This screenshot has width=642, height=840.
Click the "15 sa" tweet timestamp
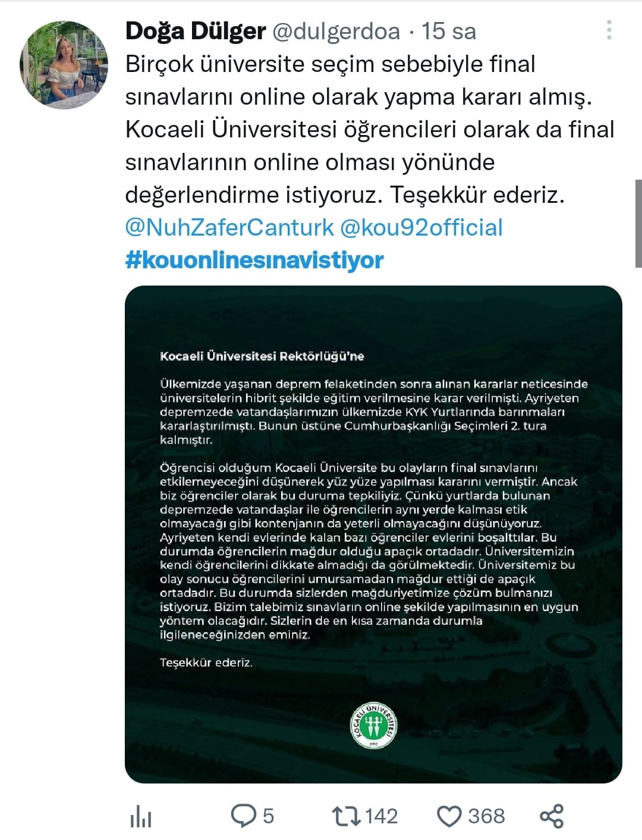point(449,31)
